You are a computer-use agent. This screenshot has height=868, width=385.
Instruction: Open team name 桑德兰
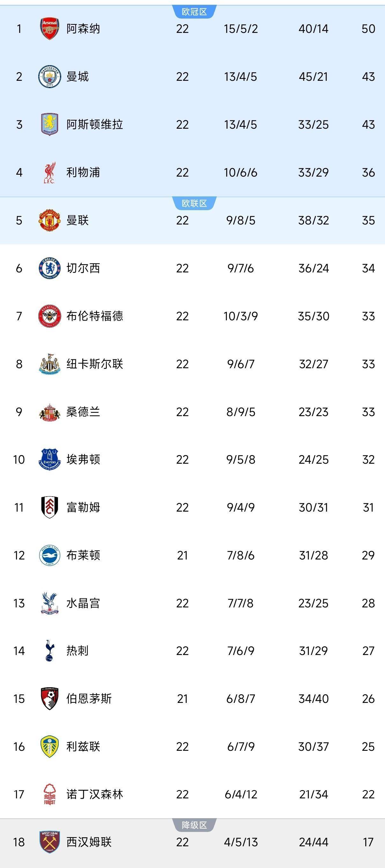click(83, 412)
